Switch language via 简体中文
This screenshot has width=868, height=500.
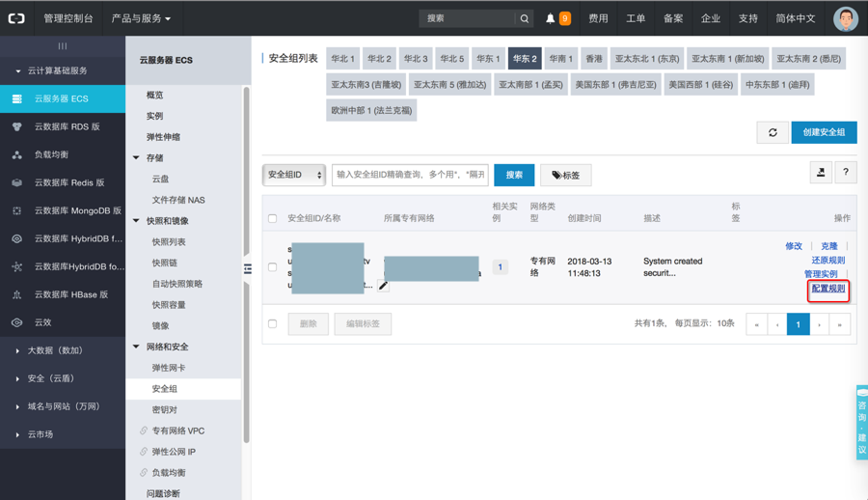(795, 18)
